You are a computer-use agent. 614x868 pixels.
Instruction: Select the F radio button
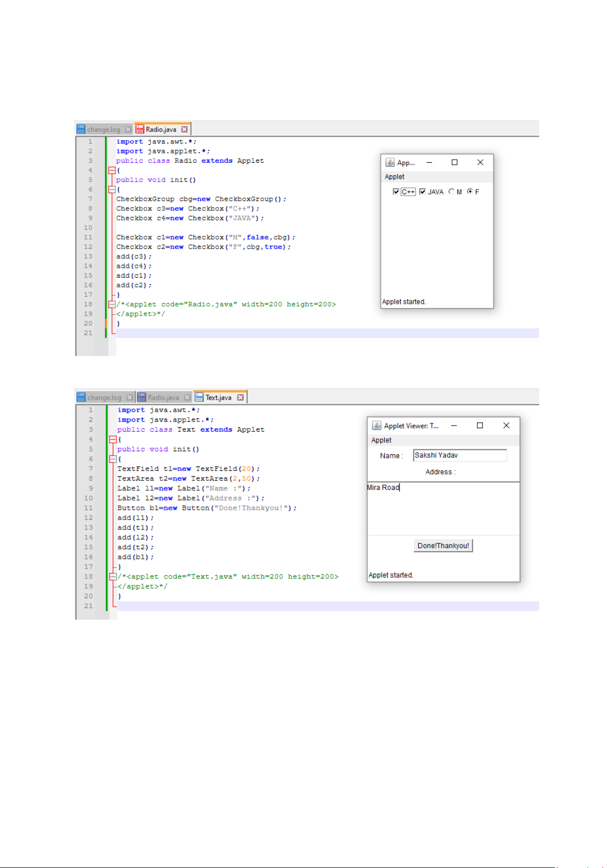tap(470, 192)
